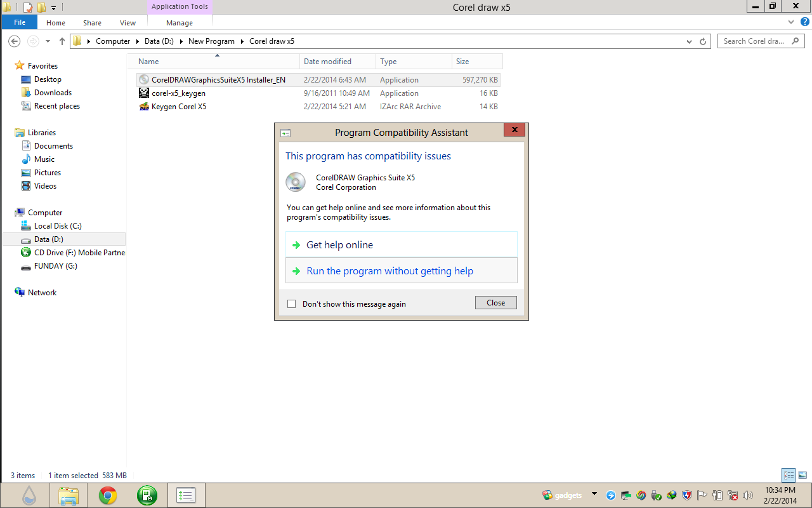Click New Program in the address bar
812x508 pixels.
[x=211, y=41]
